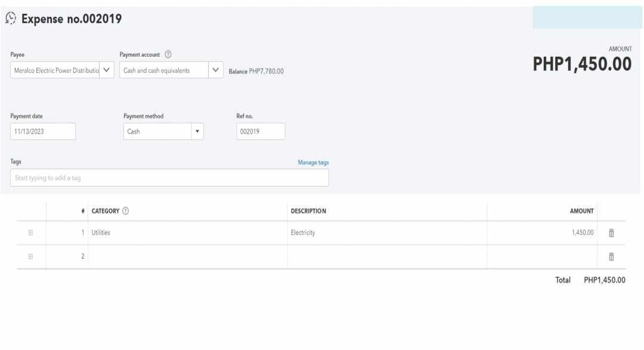
Task: Open Payment account help question mark
Action: click(x=168, y=54)
